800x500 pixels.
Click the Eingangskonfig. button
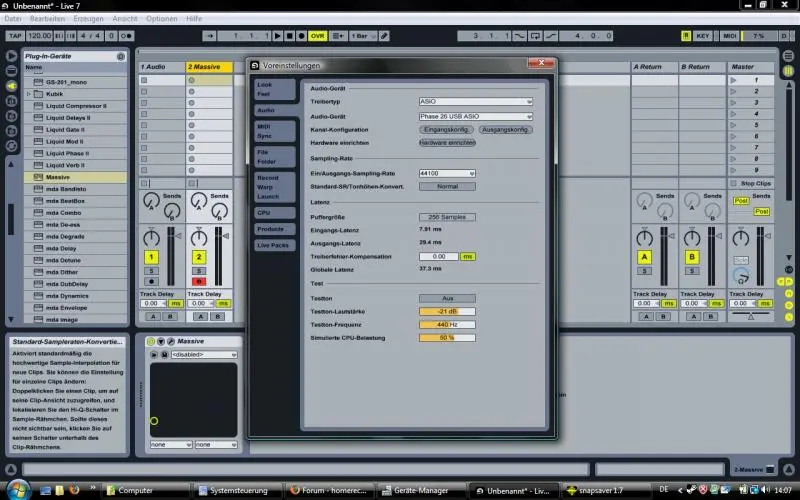click(x=446, y=130)
